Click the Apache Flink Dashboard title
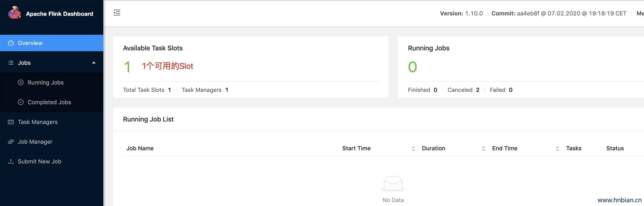The image size is (644, 206). point(60,14)
